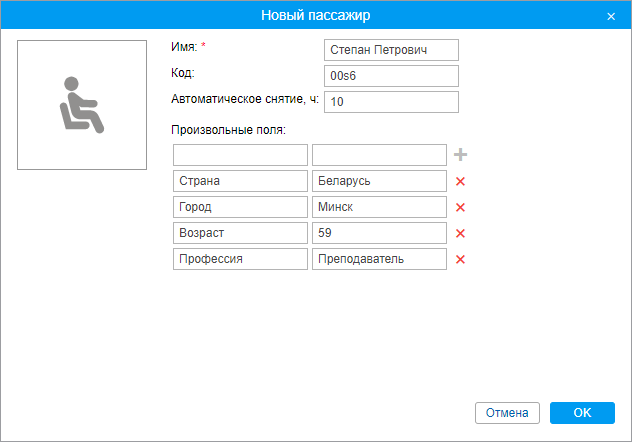The width and height of the screenshot is (632, 442).
Task: Click the empty new field name box
Action: coord(240,155)
